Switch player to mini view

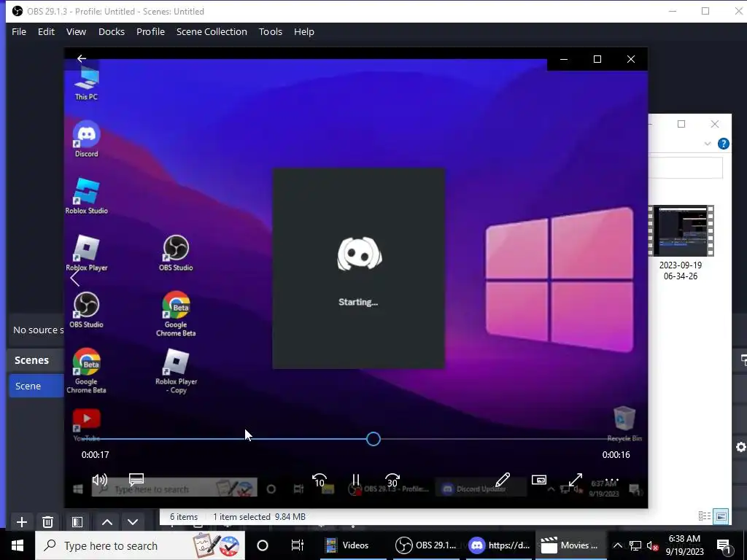point(539,480)
